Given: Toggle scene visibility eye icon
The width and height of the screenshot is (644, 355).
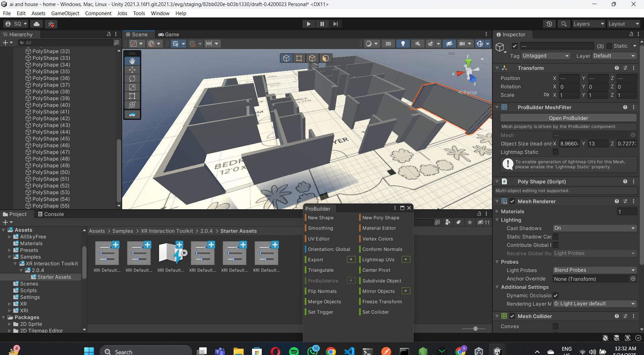Looking at the screenshot, I should [x=449, y=44].
